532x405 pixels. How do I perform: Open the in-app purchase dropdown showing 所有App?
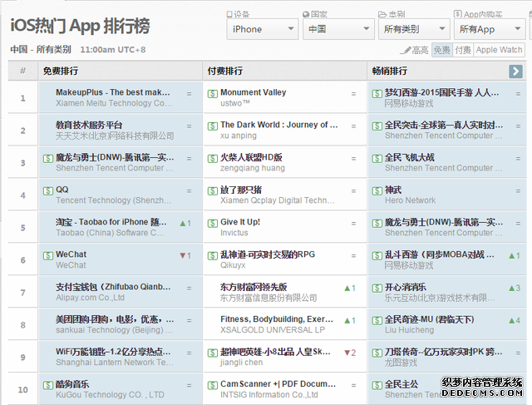(490, 29)
